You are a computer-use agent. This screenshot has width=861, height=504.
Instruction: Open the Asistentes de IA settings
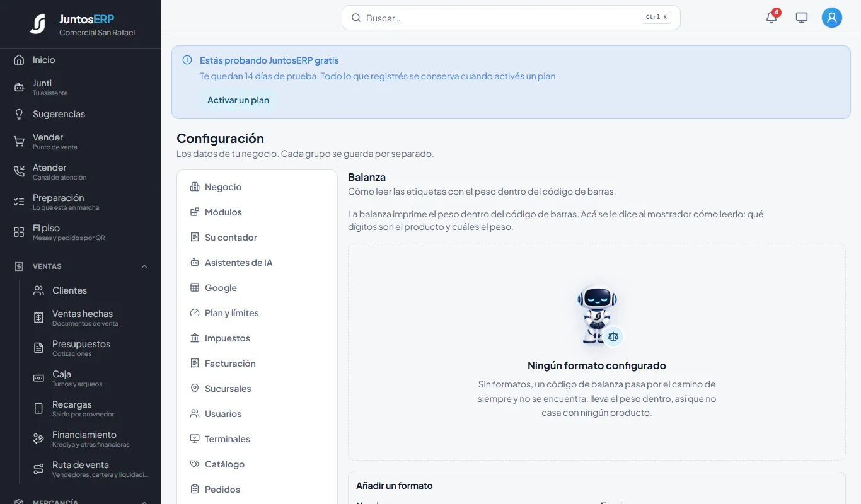[x=257, y=263]
